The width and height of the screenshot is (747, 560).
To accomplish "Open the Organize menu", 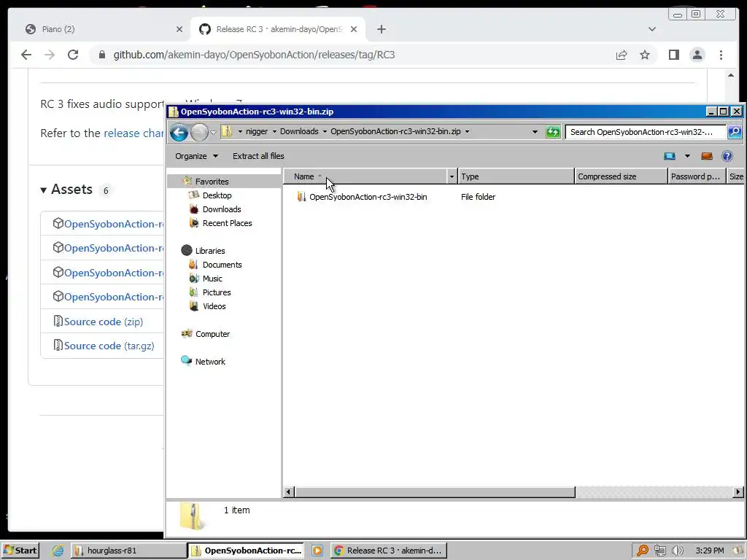I will [196, 156].
